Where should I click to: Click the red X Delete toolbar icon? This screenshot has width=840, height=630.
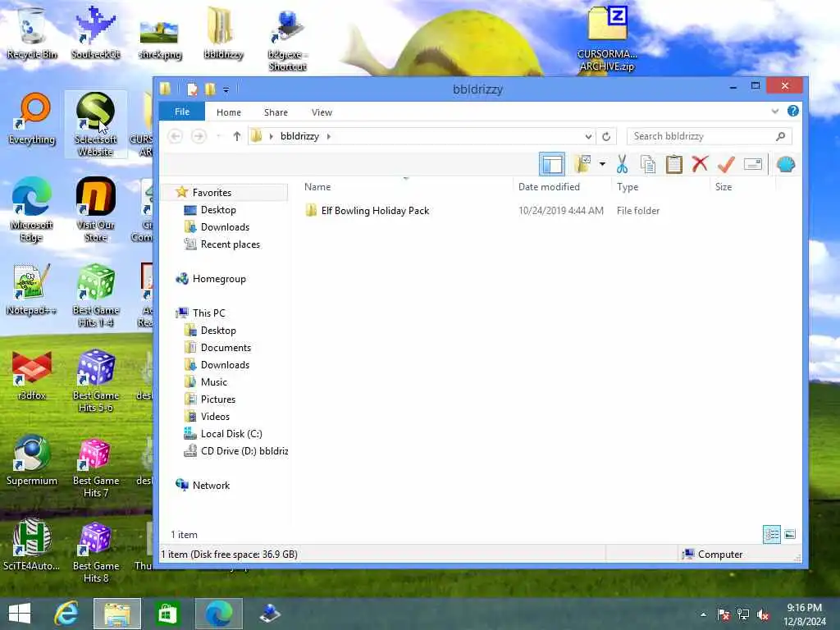point(700,164)
